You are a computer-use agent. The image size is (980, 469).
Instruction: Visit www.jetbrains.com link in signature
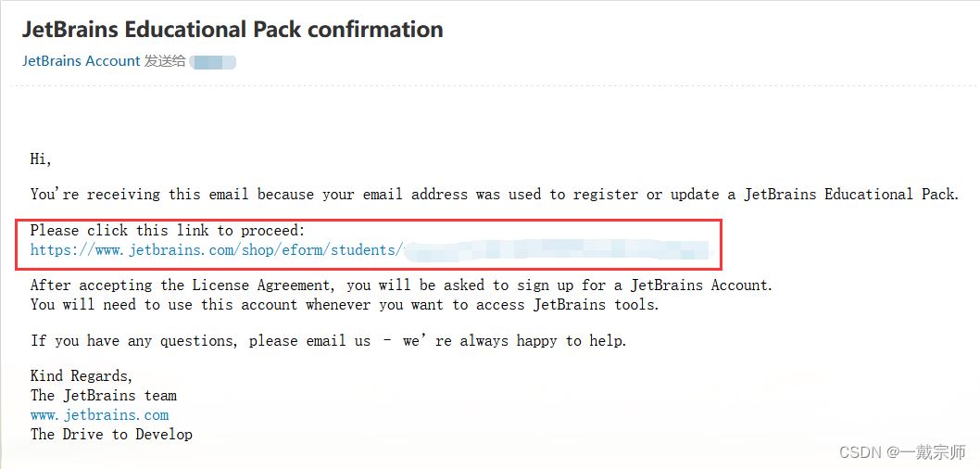(99, 415)
